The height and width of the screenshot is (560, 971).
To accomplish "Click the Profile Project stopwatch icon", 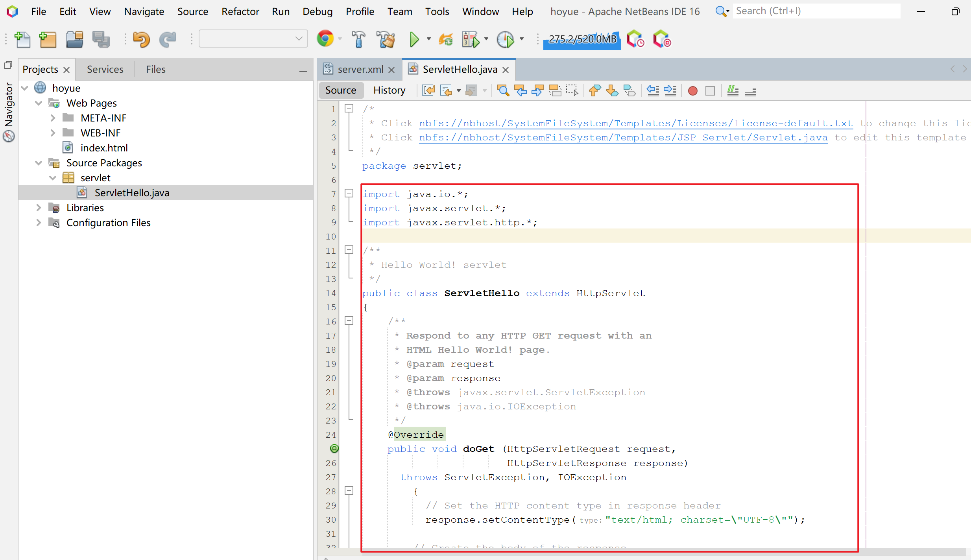I will pyautogui.click(x=506, y=39).
